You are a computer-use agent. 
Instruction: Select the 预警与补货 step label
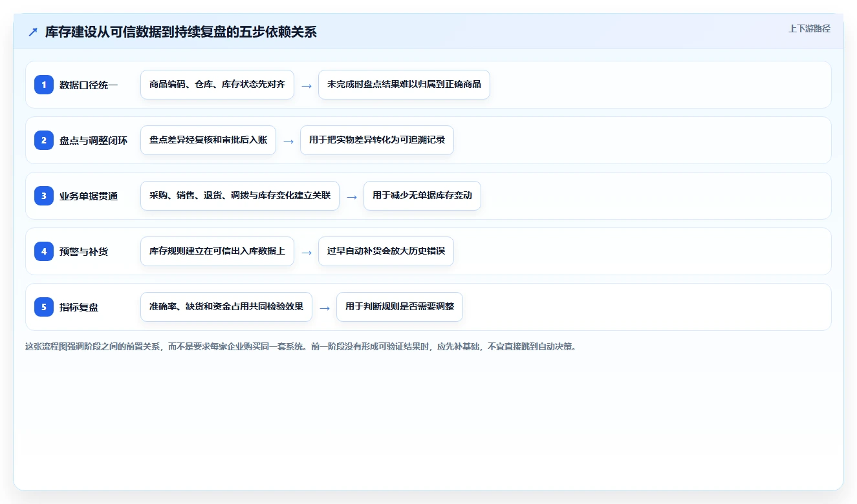[84, 251]
